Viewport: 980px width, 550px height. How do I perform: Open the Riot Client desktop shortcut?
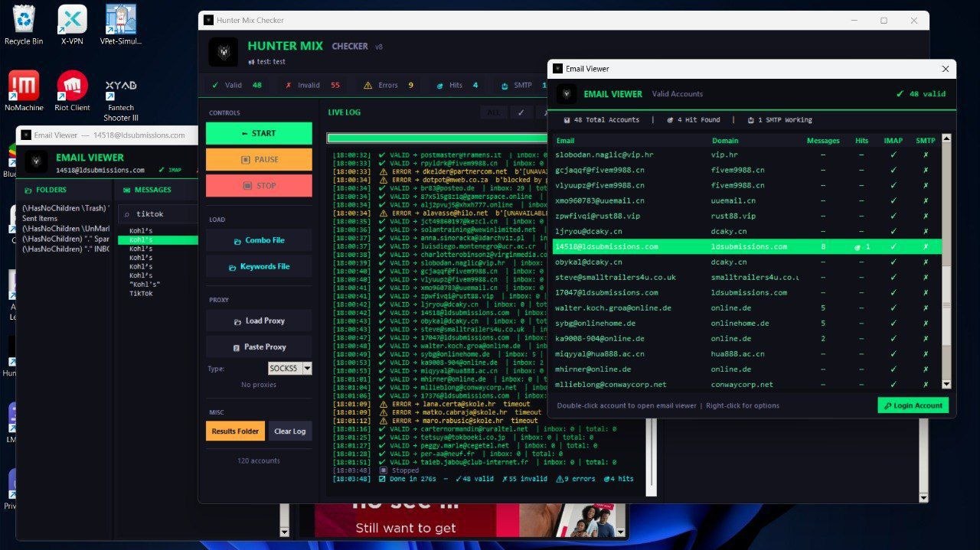[x=72, y=91]
